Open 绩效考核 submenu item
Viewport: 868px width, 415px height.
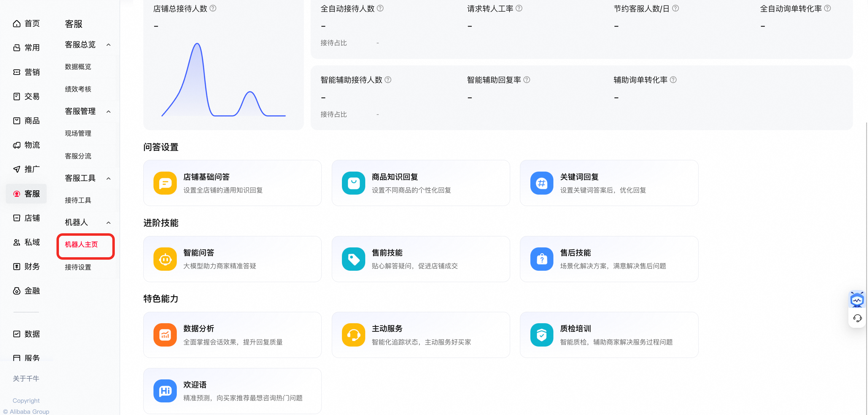[78, 89]
